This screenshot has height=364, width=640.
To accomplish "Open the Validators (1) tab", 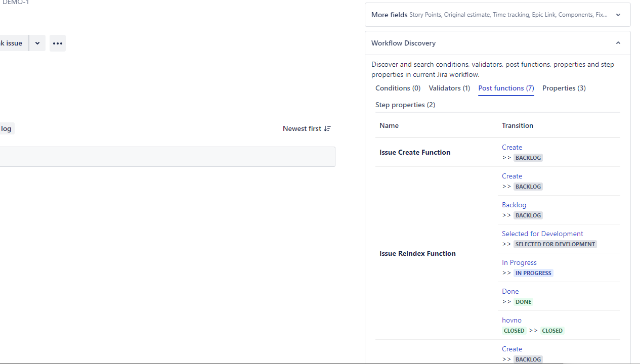I will [449, 88].
